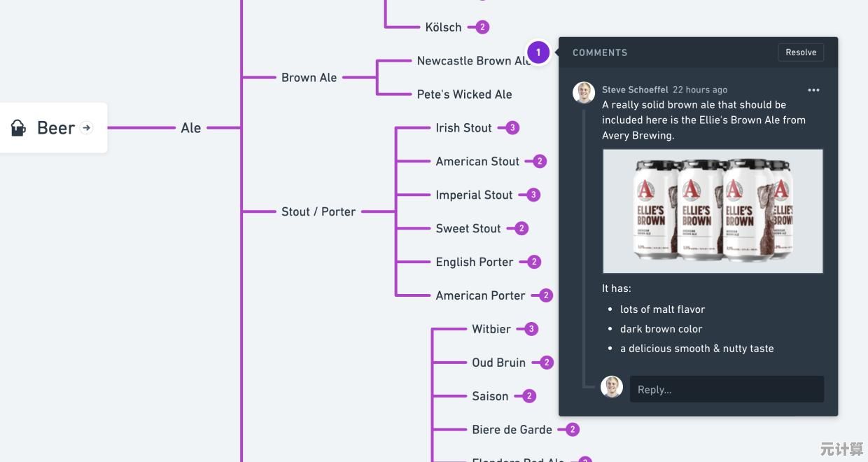The image size is (868, 462).
Task: Expand the Biere de Garde count badge
Action: [x=573, y=430]
